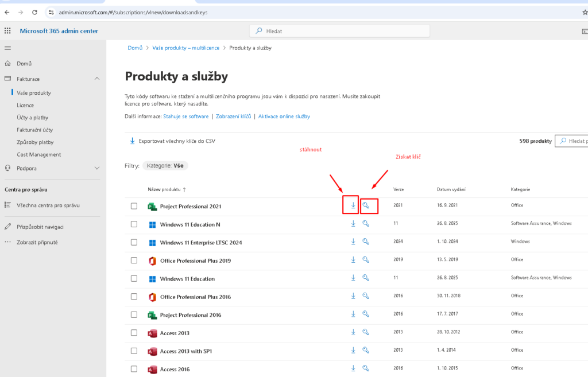This screenshot has width=588, height=377.
Task: Open key for Office Professional Plus 2019
Action: (x=366, y=259)
